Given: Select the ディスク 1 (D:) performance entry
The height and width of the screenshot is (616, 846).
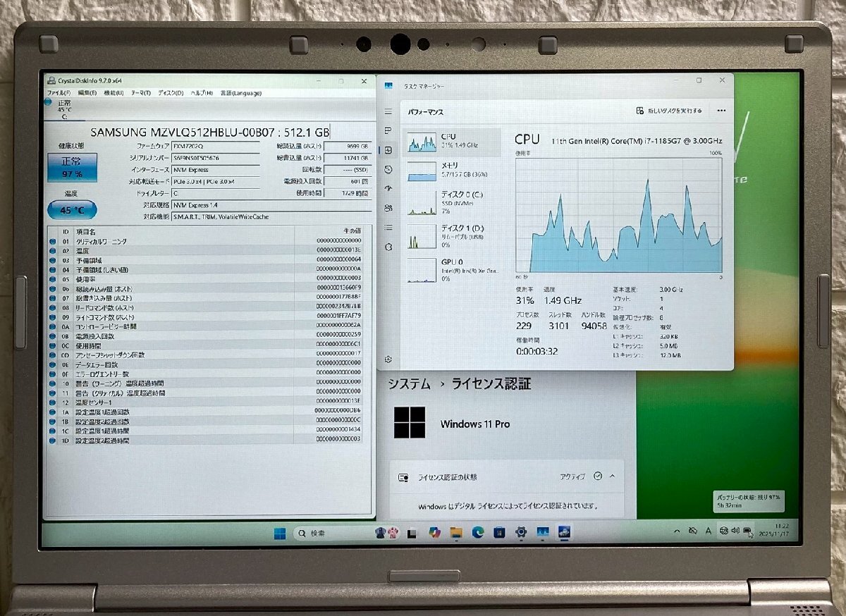Looking at the screenshot, I should (453, 236).
